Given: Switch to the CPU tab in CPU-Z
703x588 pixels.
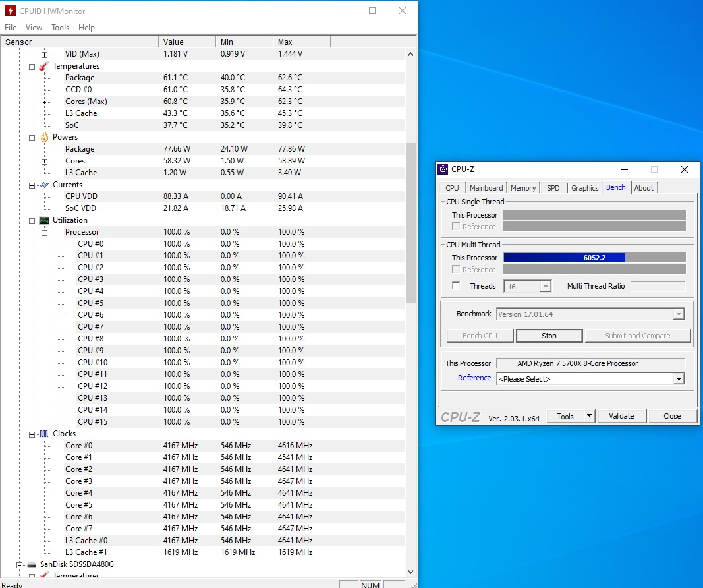Looking at the screenshot, I should point(452,188).
